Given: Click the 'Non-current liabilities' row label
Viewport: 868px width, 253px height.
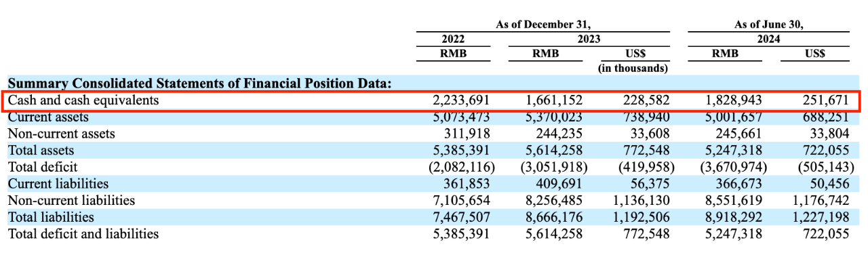Looking at the screenshot, I should tap(71, 200).
